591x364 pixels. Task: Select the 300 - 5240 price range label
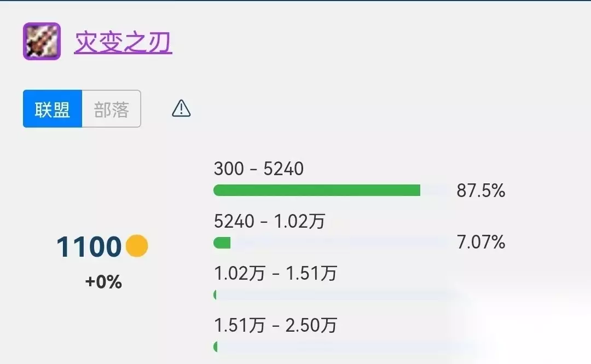point(258,169)
